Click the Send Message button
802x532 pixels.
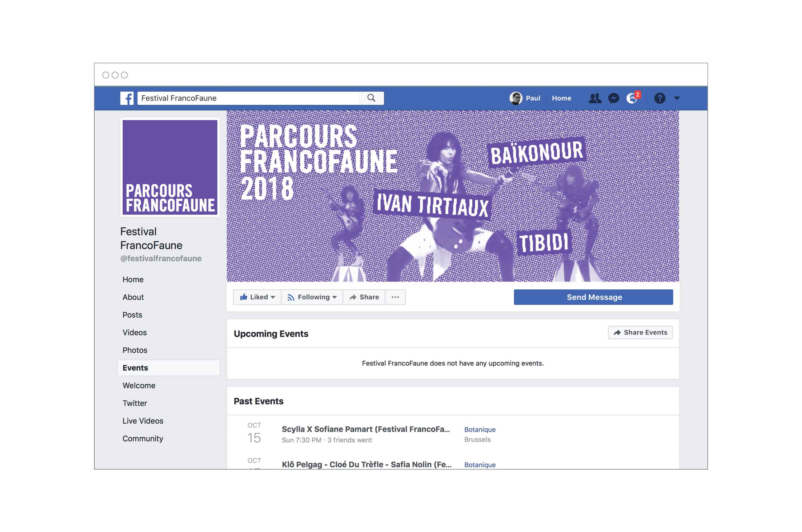coord(593,297)
